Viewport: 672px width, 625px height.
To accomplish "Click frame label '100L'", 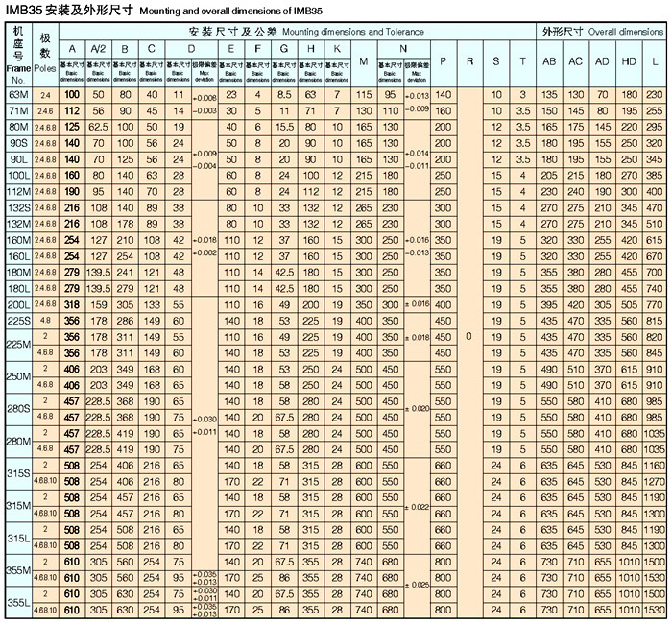I will pyautogui.click(x=18, y=176).
